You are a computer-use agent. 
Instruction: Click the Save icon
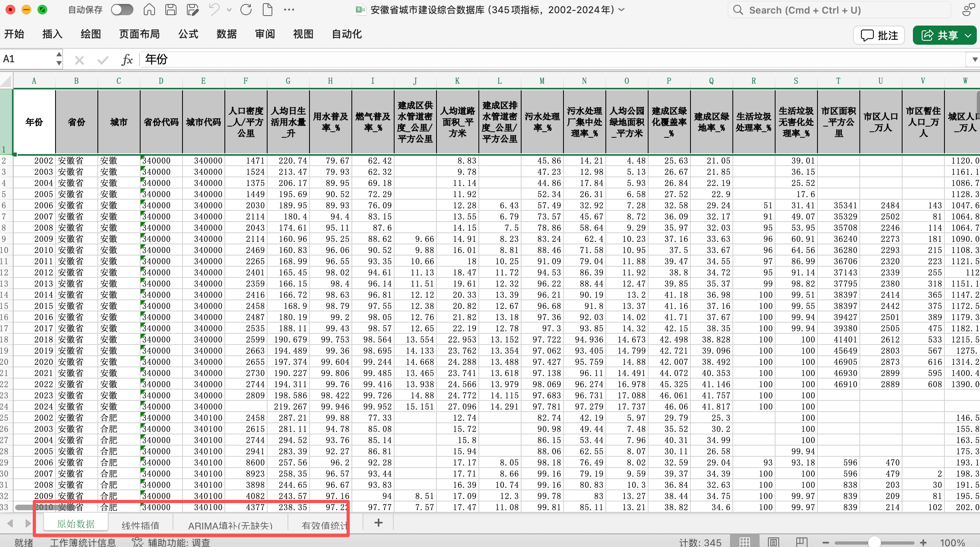(171, 10)
